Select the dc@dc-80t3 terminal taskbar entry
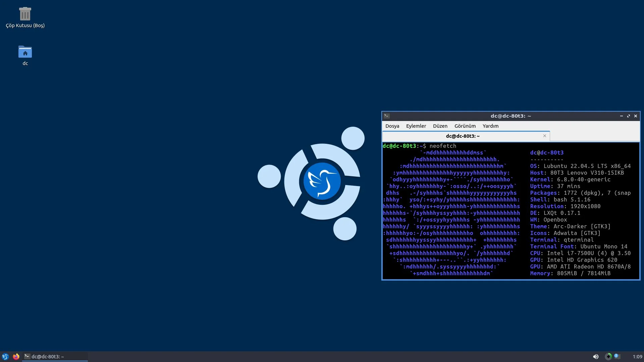644x362 pixels. point(55,357)
